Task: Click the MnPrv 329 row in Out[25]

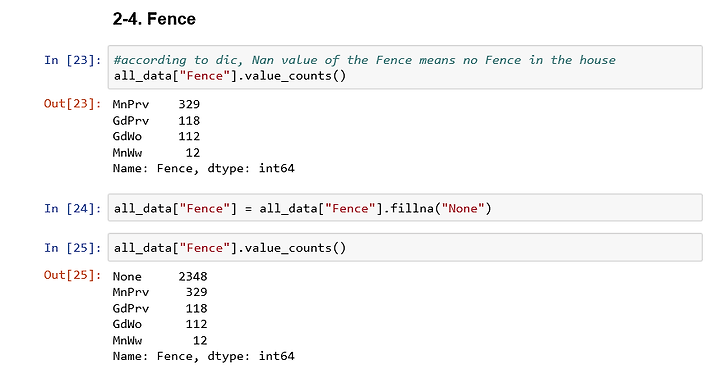Action: (x=160, y=292)
